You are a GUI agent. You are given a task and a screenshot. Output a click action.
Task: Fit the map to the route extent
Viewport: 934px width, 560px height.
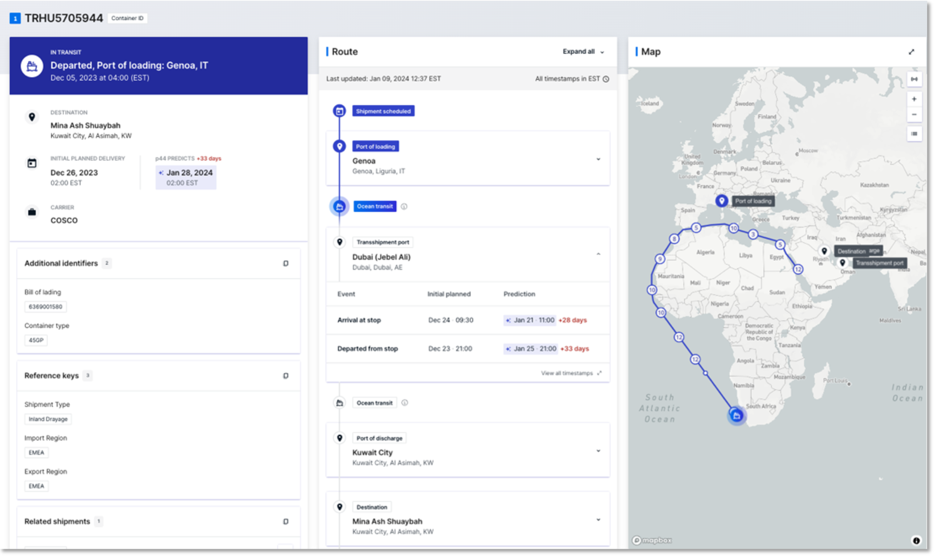[914, 79]
